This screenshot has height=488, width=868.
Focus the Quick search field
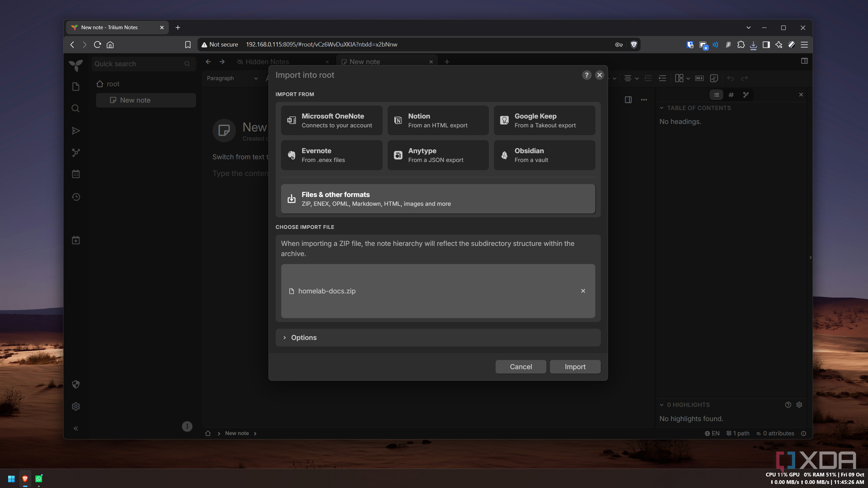click(143, 64)
